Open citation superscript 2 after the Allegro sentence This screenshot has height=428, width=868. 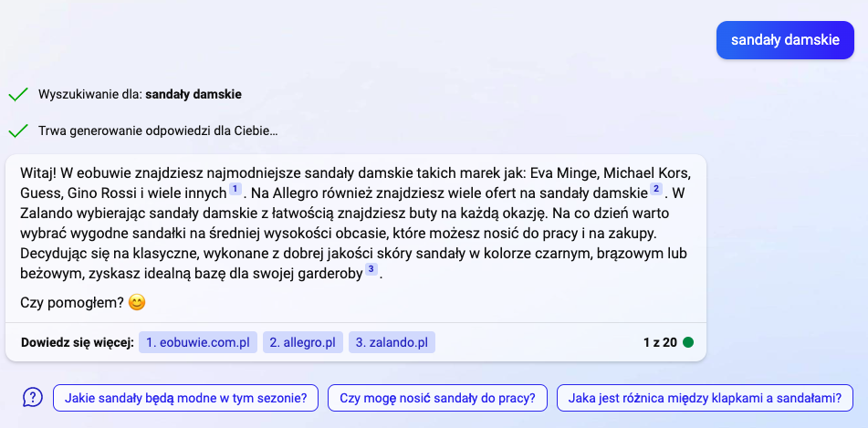pos(655,189)
